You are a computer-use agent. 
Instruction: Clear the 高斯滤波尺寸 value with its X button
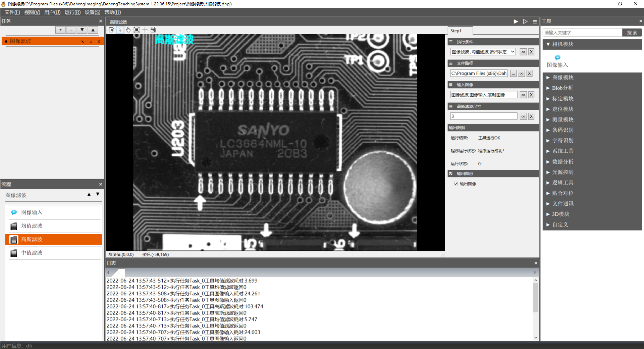coord(531,116)
